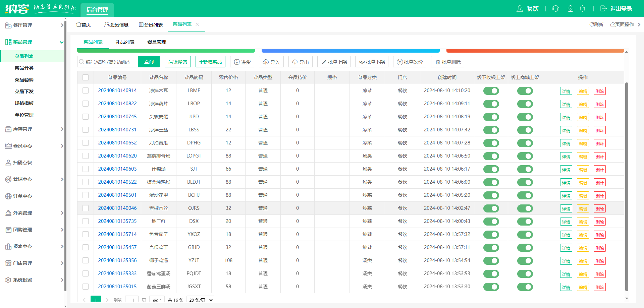Screen dimensions: 644x308
Task: Click the 首页 home tab
Action: click(84, 24)
